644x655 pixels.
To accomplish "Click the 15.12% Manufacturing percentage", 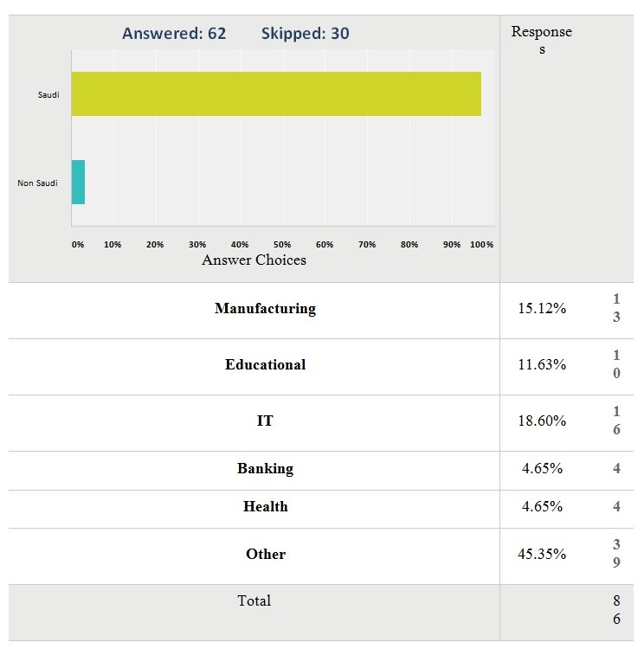I will (x=542, y=308).
